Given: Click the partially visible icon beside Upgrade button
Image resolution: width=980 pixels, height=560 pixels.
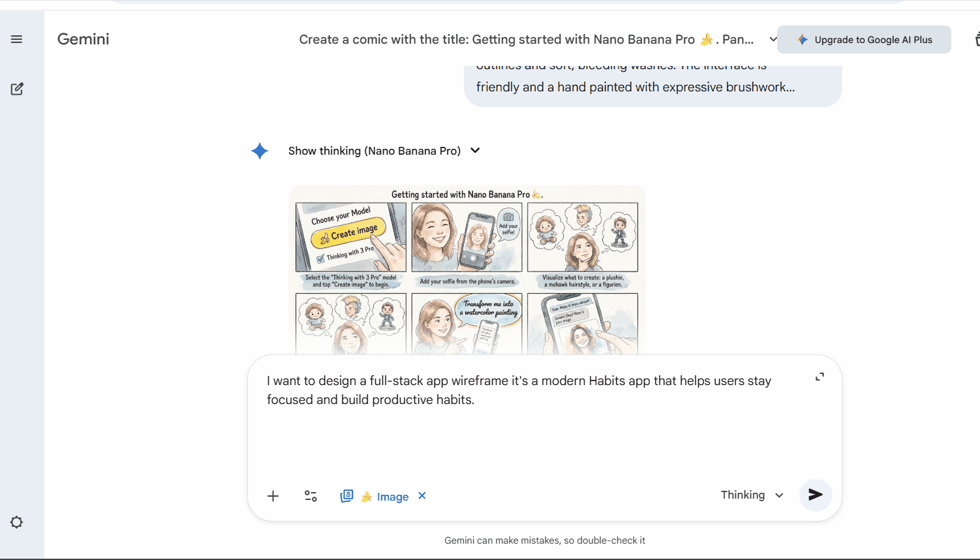Looking at the screenshot, I should pos(977,40).
